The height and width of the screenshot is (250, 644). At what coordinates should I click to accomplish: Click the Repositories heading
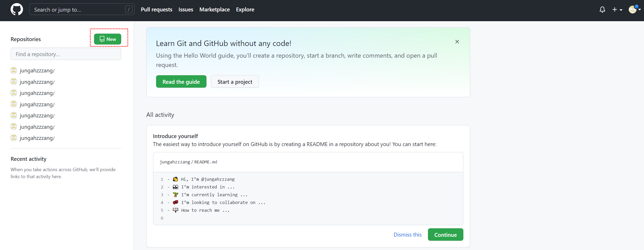pyautogui.click(x=26, y=39)
